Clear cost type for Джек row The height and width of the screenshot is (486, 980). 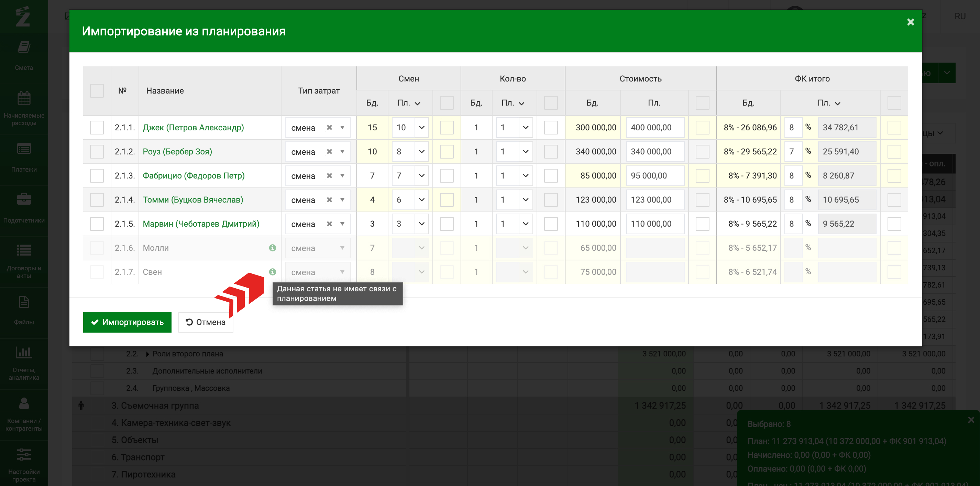(x=329, y=128)
